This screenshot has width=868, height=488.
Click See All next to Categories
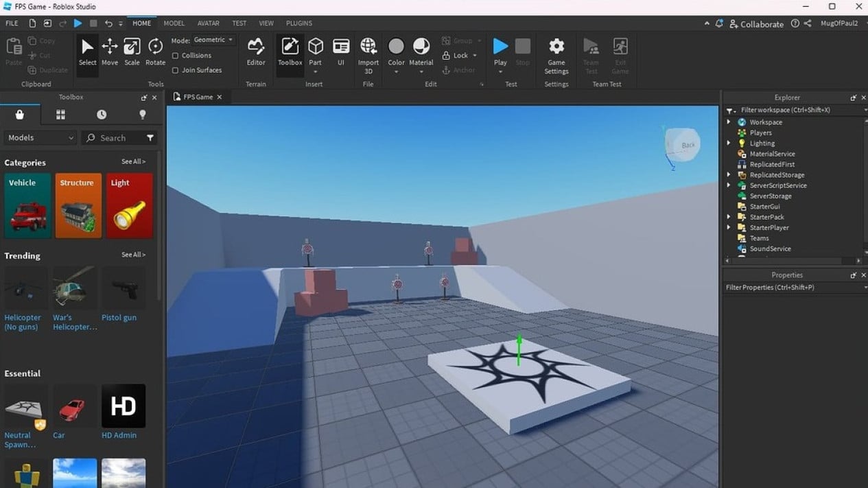134,162
